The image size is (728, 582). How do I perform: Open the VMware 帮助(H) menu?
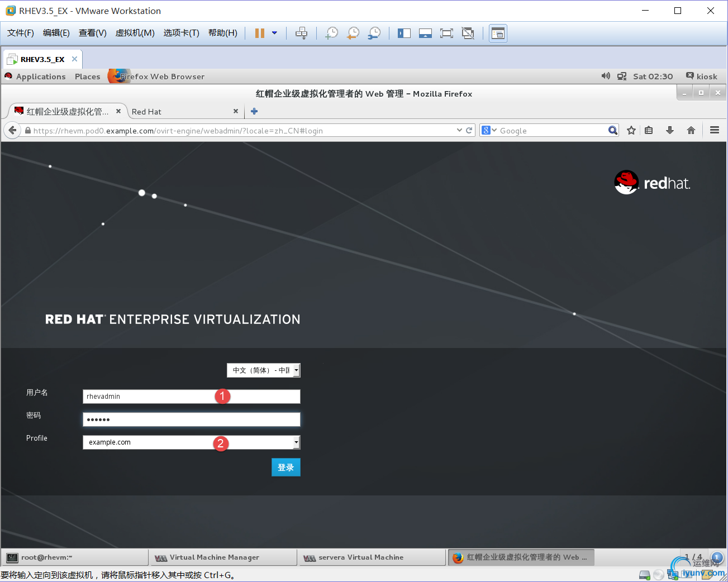click(223, 33)
